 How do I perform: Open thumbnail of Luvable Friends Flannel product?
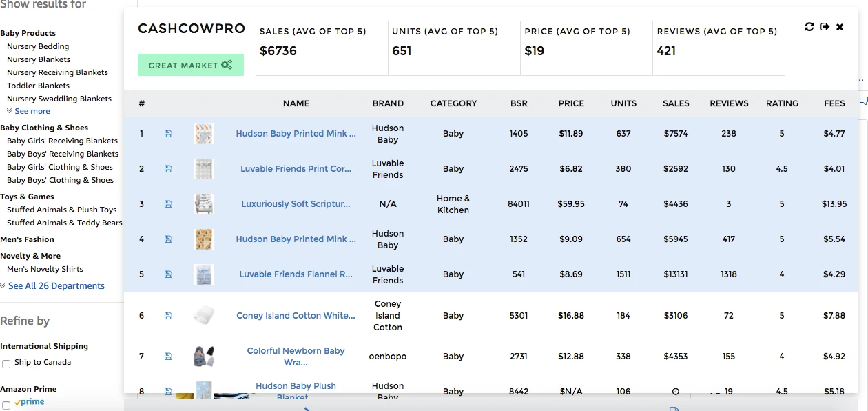tap(204, 274)
